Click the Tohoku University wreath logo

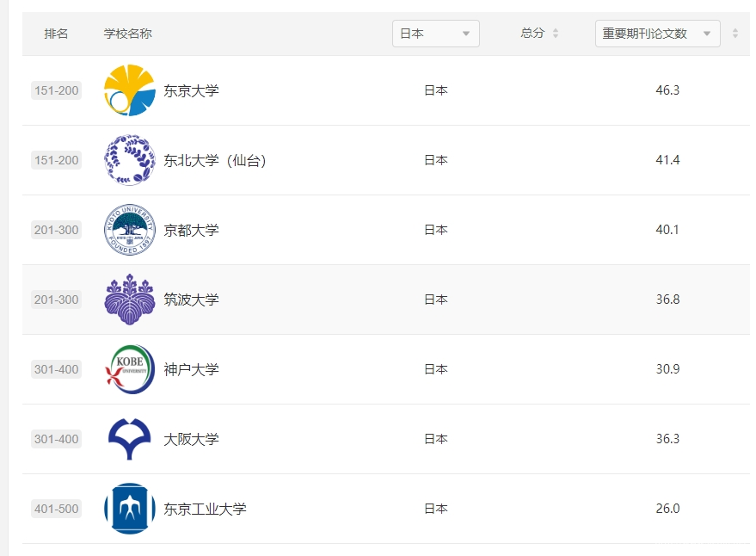(130, 160)
